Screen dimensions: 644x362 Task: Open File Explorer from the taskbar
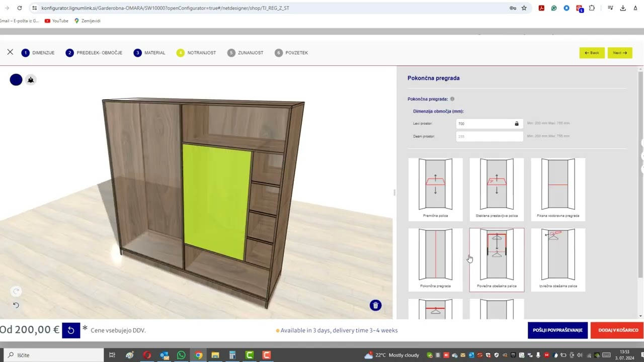tap(215, 355)
